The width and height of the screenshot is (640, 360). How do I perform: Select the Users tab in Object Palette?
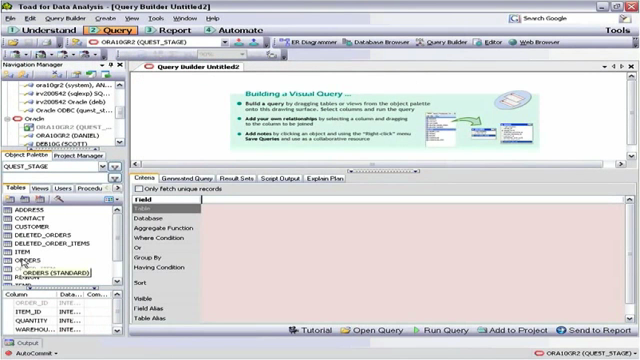point(63,188)
